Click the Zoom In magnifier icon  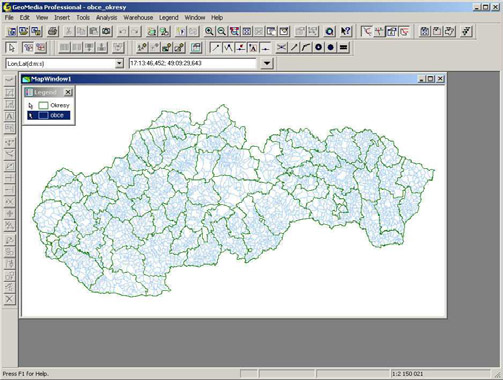tap(209, 31)
